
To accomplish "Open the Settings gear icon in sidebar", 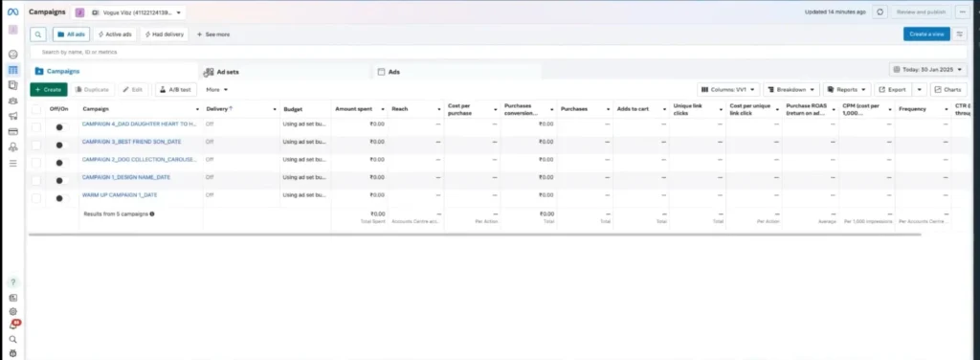I will [x=13, y=311].
